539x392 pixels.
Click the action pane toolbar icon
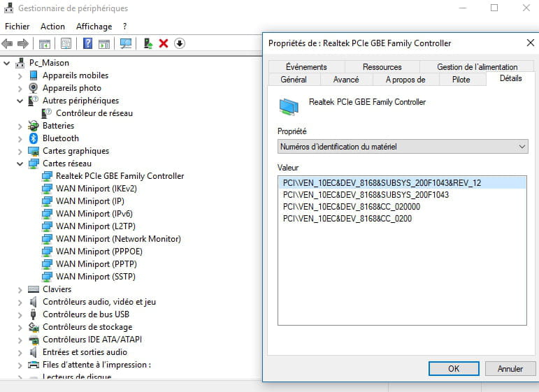pos(103,43)
